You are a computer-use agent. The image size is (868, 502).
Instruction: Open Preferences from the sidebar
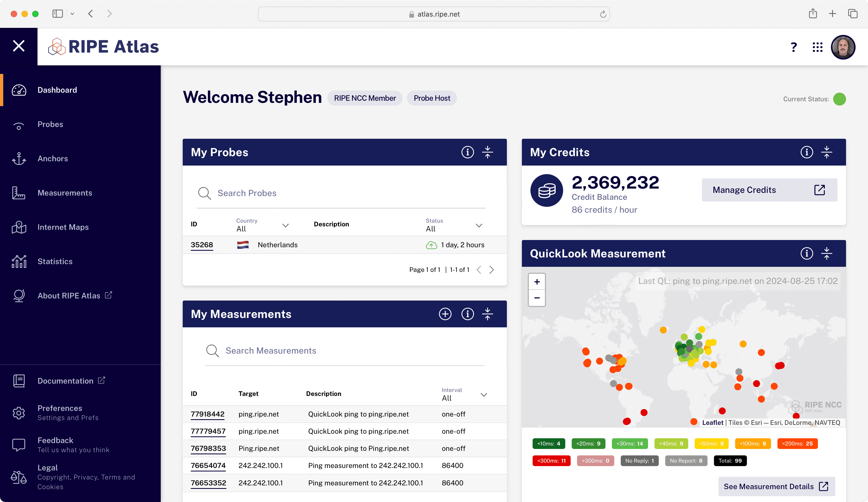(x=59, y=408)
